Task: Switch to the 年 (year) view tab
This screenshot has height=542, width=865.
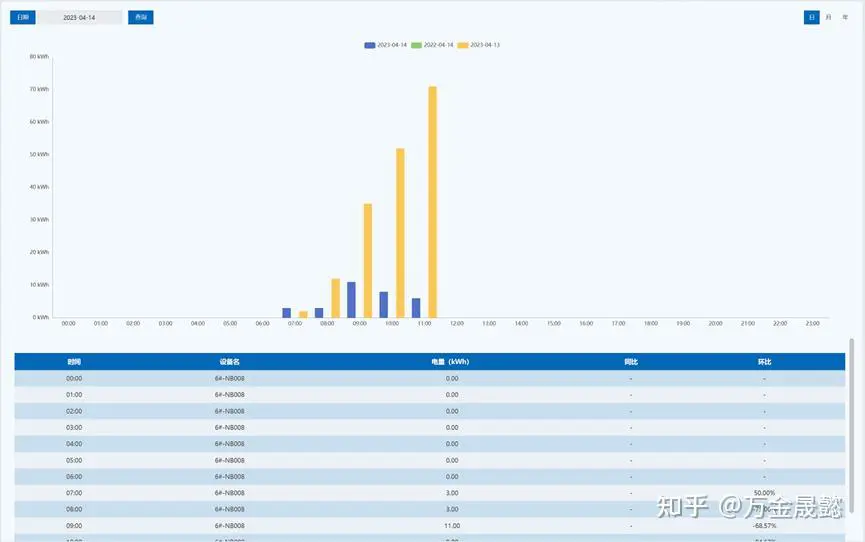Action: [845, 17]
